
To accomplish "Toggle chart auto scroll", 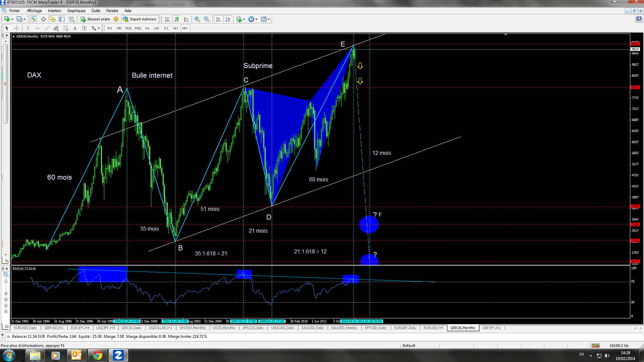I will pyautogui.click(x=218, y=19).
